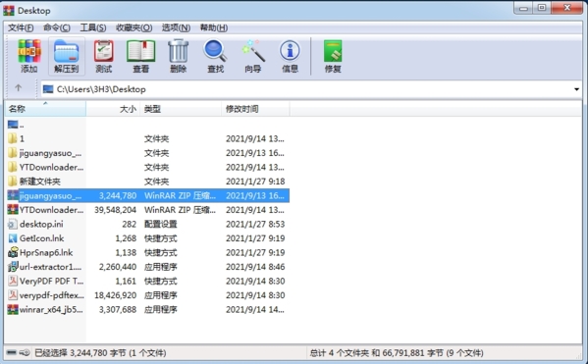This screenshot has width=588, height=364.
Task: Click the HprSnap6.lnk shortcut icon
Action: [13, 253]
